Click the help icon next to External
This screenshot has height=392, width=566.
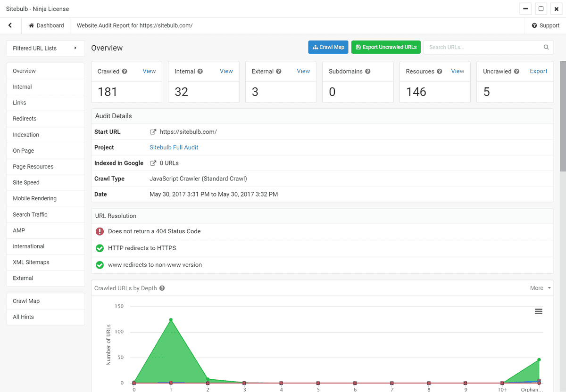click(278, 72)
